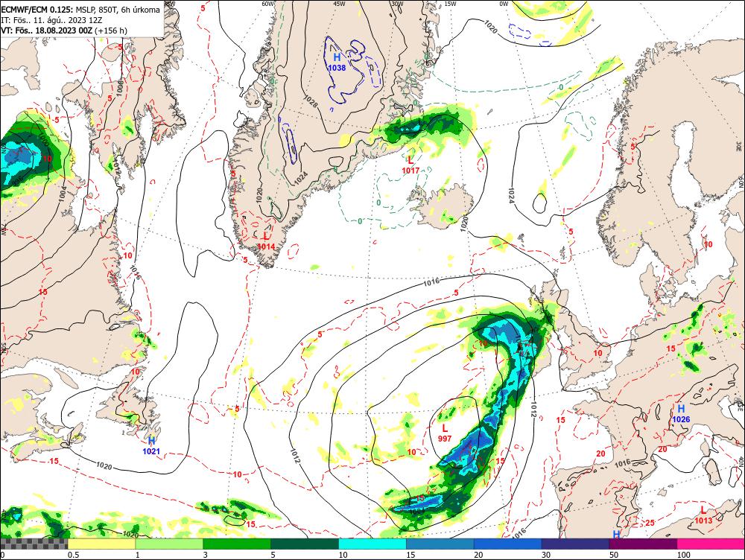
Task: Select the green 3–5 mm legend color
Action: [x=237, y=544]
